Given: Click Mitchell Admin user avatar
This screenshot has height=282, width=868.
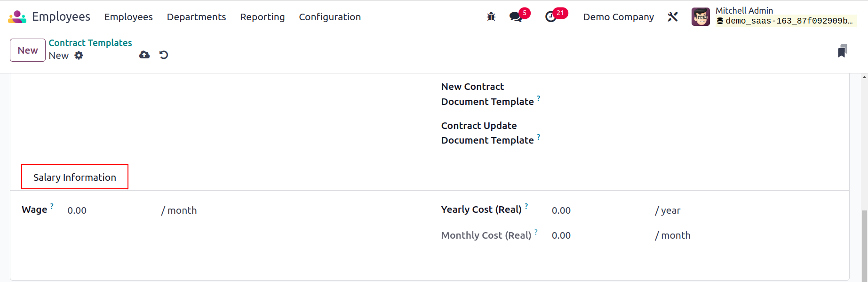Looking at the screenshot, I should point(701,17).
